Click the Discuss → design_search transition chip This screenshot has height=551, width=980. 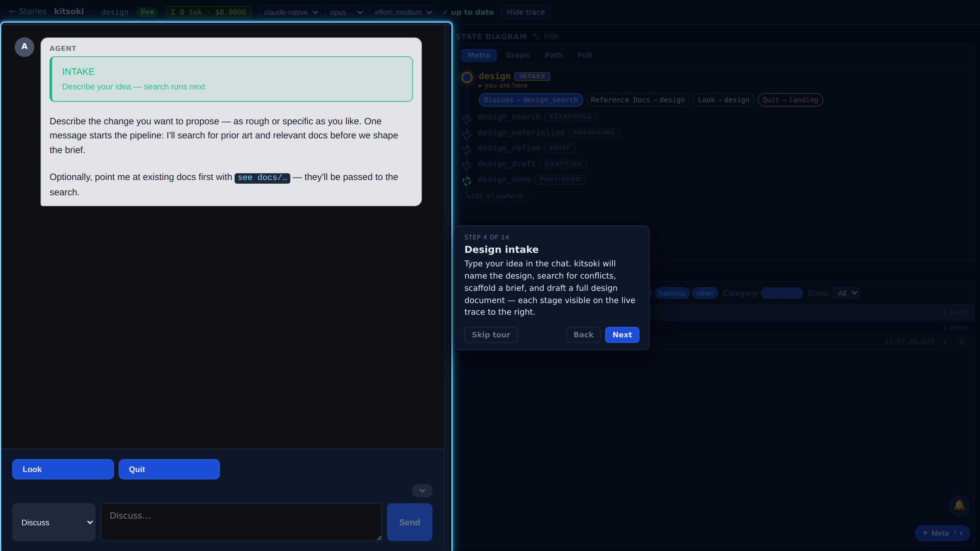pyautogui.click(x=531, y=100)
